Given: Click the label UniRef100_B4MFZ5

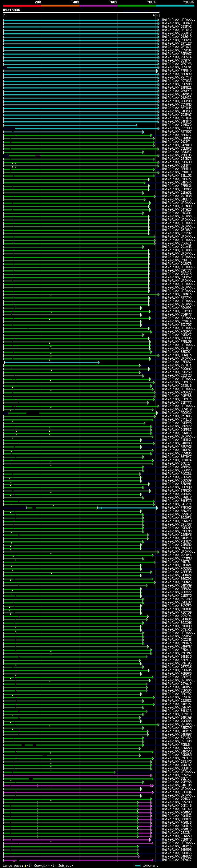Looking at the screenshot, I should 177,501.
